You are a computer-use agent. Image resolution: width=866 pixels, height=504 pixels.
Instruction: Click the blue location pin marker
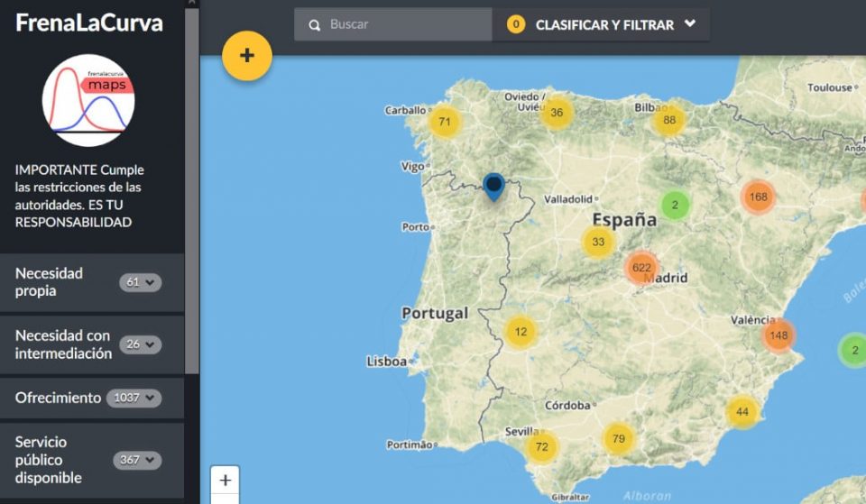pos(493,187)
